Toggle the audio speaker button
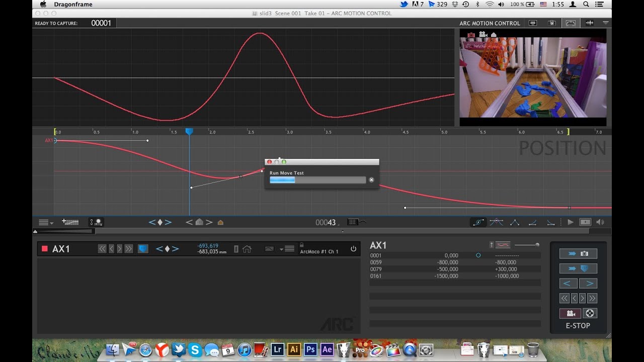This screenshot has width=644, height=362. click(x=600, y=222)
